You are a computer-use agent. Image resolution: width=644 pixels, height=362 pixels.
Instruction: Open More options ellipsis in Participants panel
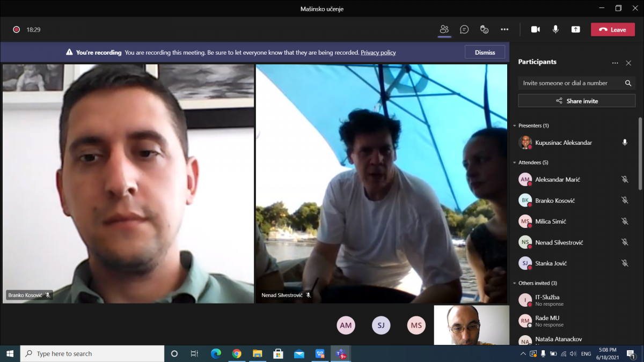coord(615,63)
